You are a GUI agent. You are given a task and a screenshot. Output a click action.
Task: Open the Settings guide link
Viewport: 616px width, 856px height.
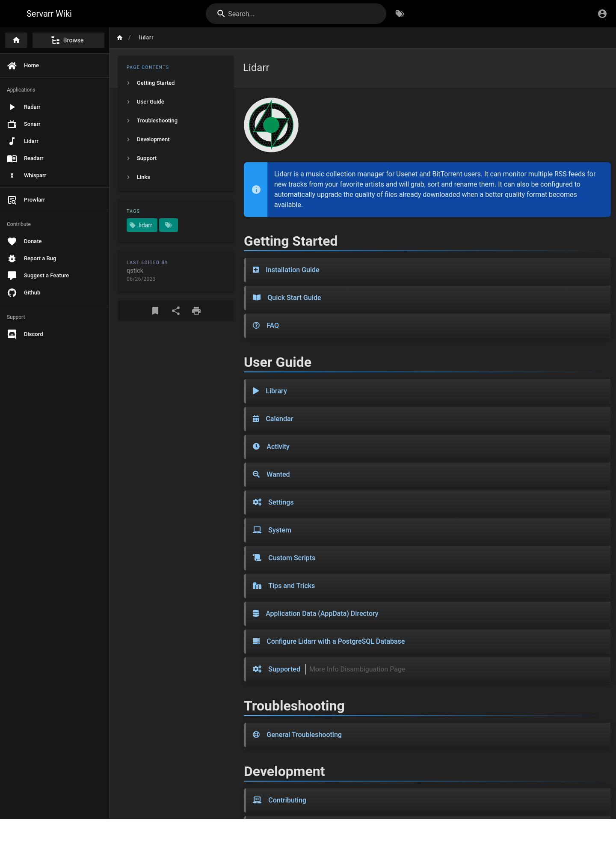(281, 502)
